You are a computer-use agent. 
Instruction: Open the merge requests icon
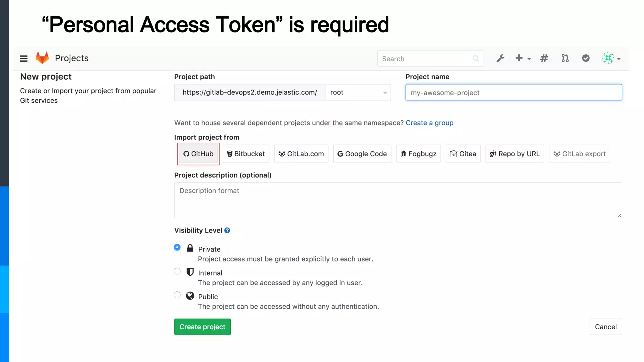(x=565, y=58)
